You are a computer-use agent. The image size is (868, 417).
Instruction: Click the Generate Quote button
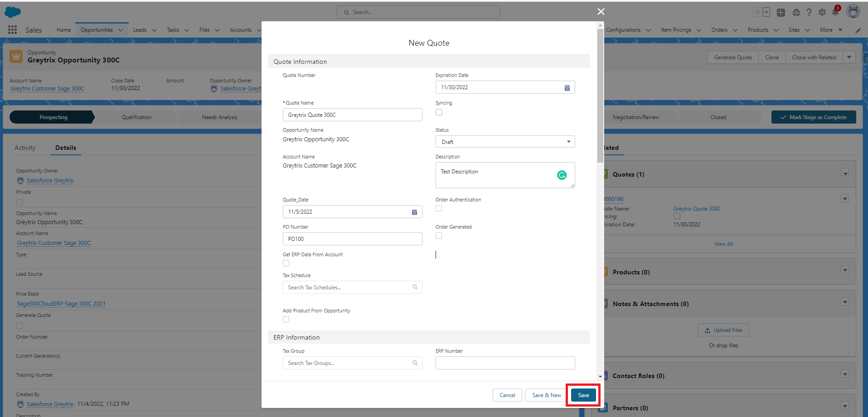click(x=733, y=58)
